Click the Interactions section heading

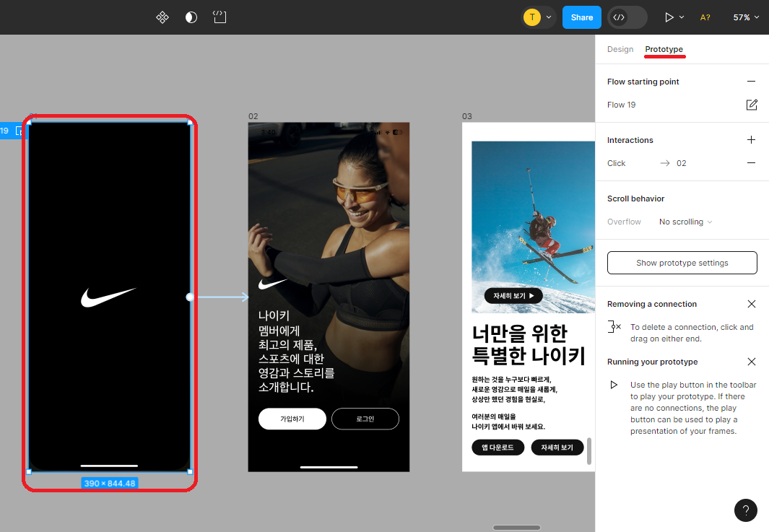630,140
